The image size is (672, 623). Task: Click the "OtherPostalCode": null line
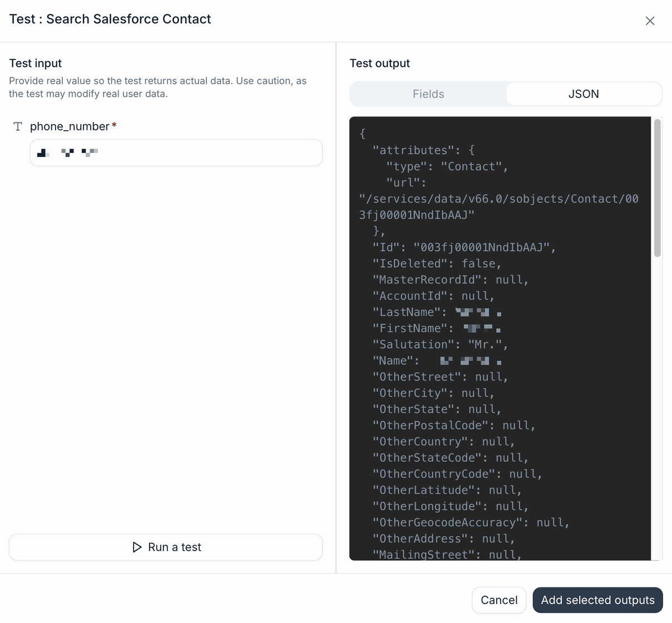pyautogui.click(x=454, y=425)
